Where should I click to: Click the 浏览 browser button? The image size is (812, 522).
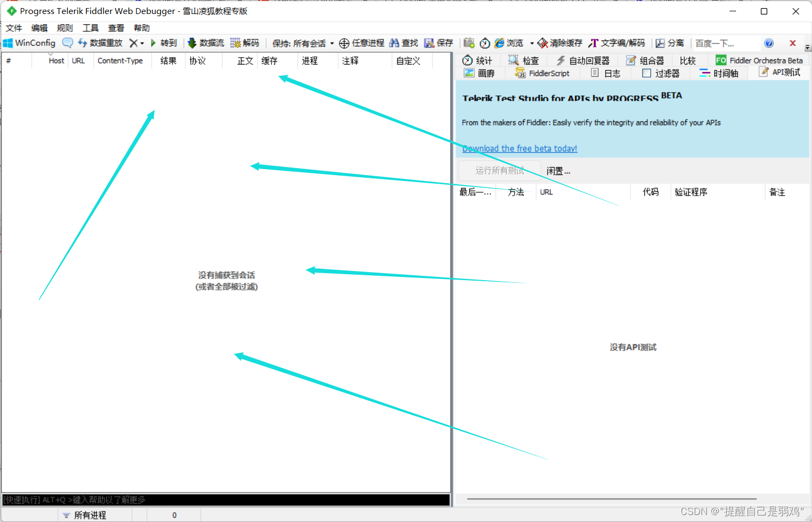[509, 43]
